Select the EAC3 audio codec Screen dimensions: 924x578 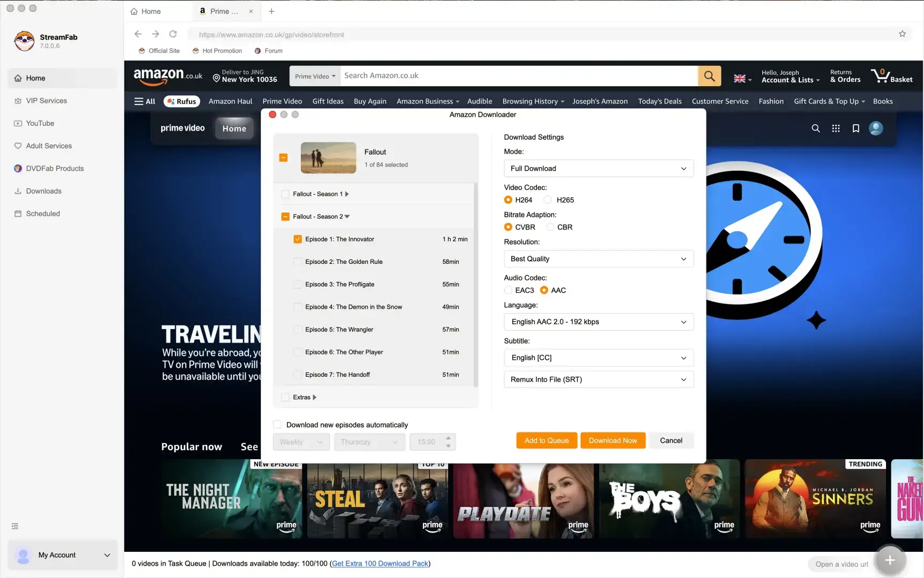tap(508, 290)
